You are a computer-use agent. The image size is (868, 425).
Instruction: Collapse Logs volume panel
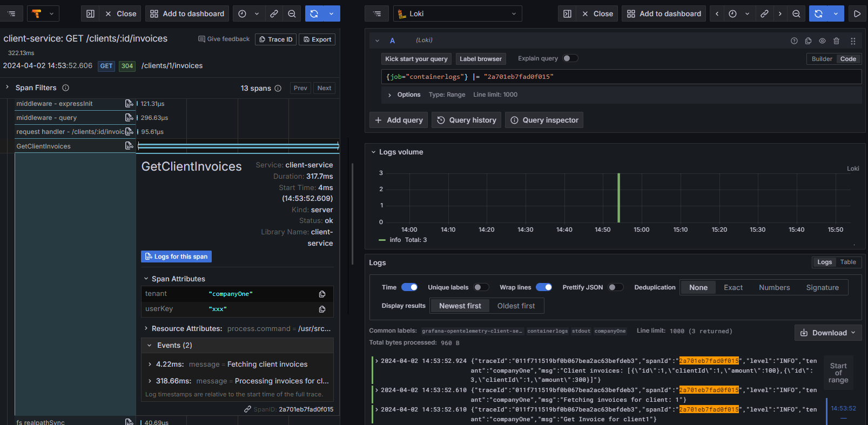(x=373, y=152)
